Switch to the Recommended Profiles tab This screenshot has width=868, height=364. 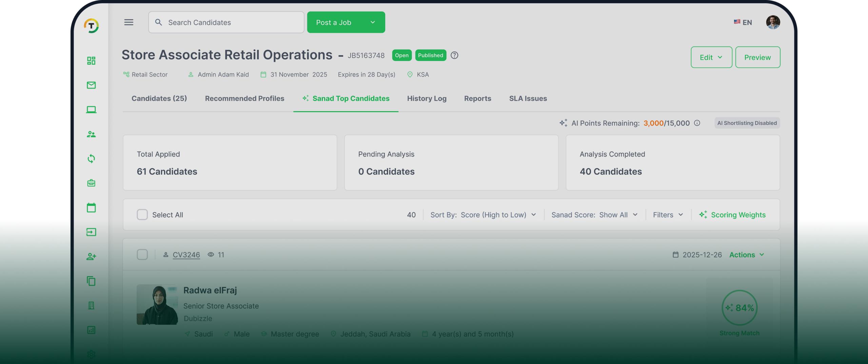pos(244,99)
